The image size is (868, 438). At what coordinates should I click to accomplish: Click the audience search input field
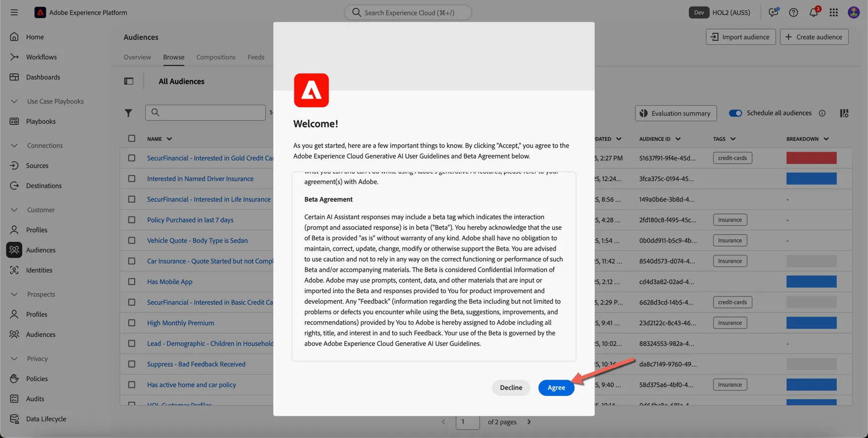(205, 113)
